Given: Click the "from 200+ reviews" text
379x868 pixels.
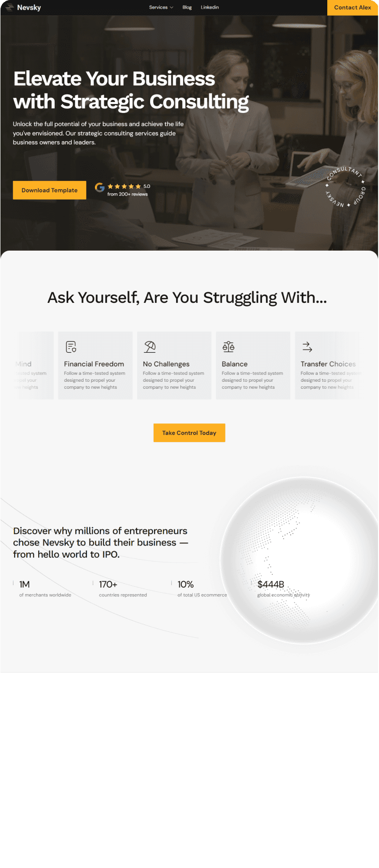Looking at the screenshot, I should click(128, 194).
